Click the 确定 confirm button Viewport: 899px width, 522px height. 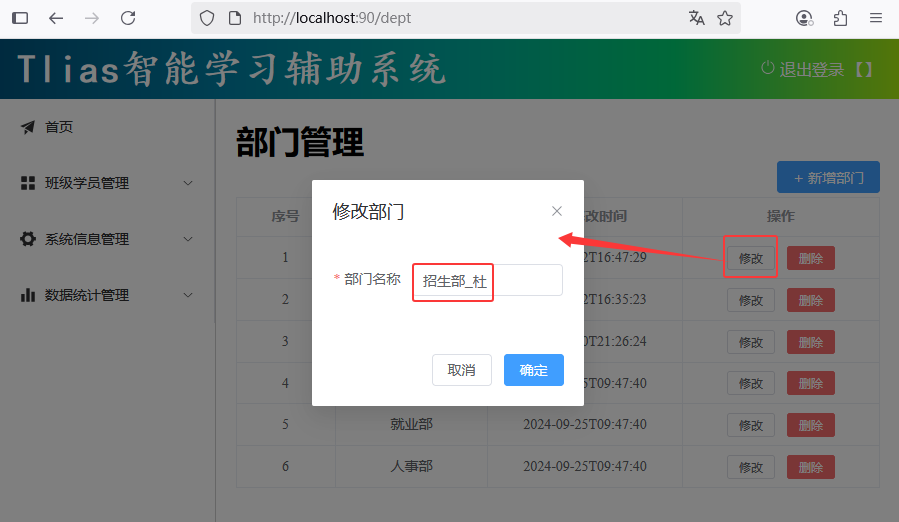[534, 370]
